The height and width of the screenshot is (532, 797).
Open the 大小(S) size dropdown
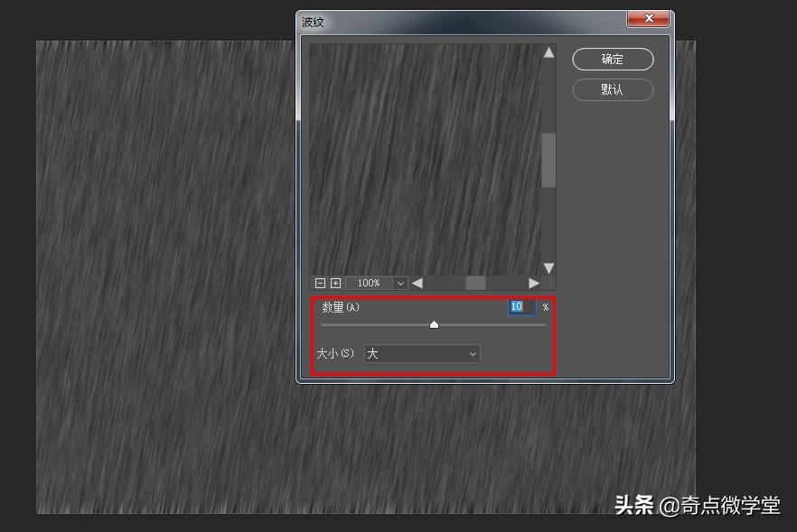421,353
